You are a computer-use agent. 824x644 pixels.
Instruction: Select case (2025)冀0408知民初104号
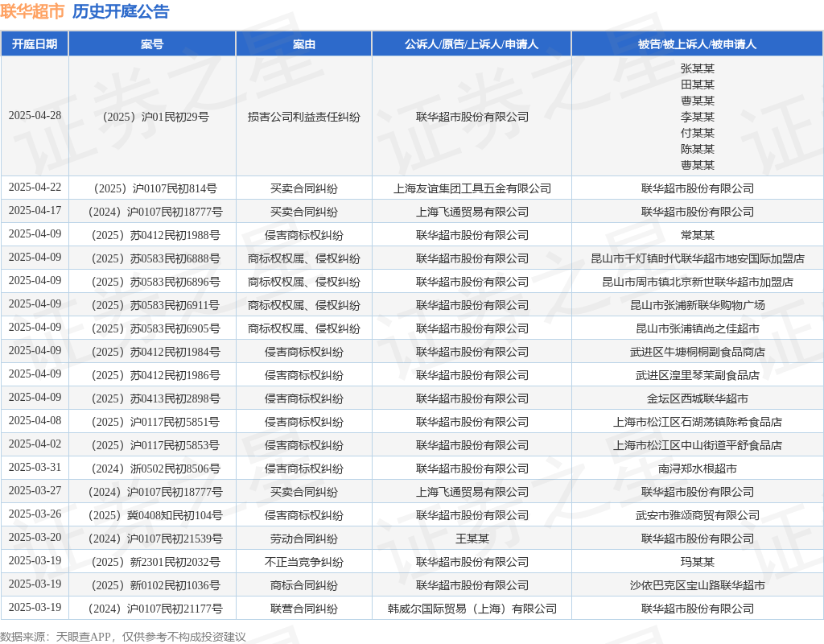155,515
